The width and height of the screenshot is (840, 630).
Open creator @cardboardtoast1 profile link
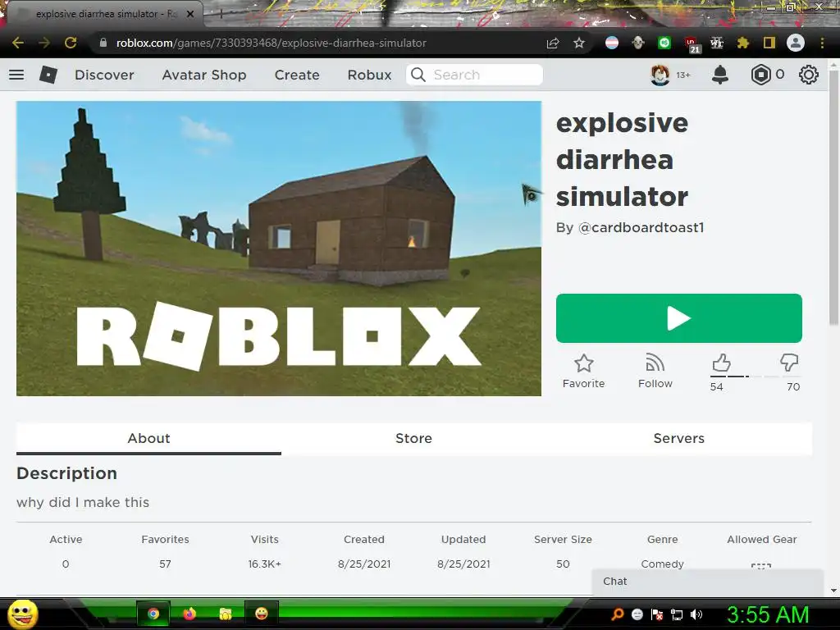point(641,227)
